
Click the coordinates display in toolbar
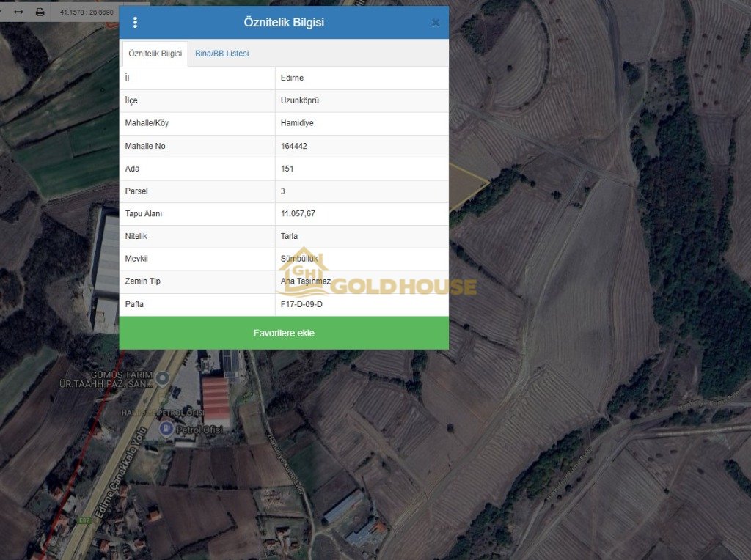[86, 12]
